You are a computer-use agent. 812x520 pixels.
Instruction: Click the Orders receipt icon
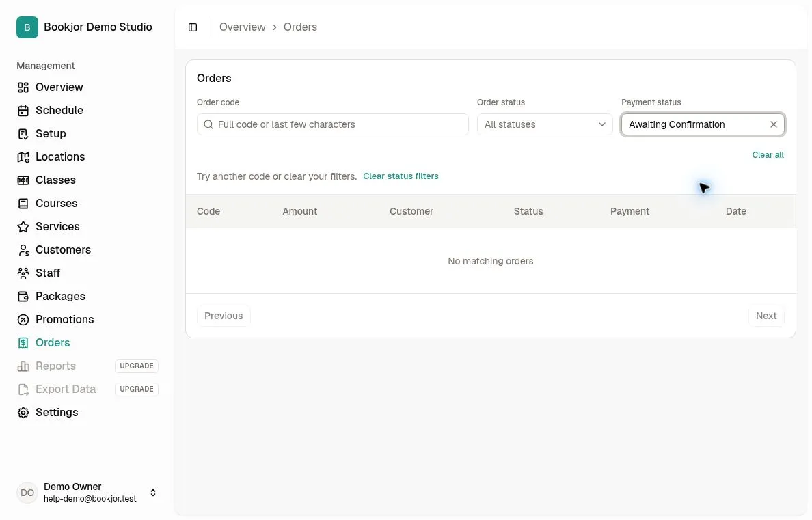click(23, 344)
